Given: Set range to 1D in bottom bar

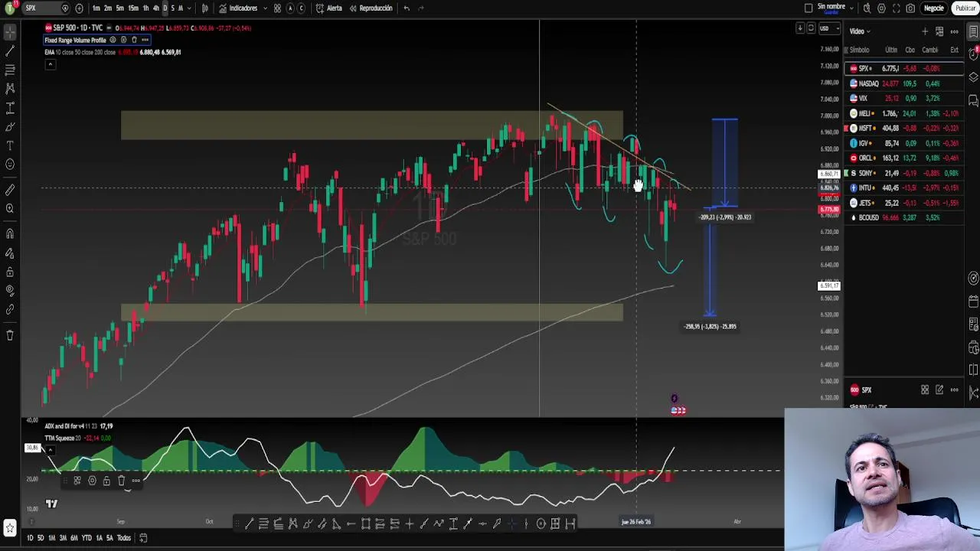Looking at the screenshot, I should pyautogui.click(x=30, y=538).
